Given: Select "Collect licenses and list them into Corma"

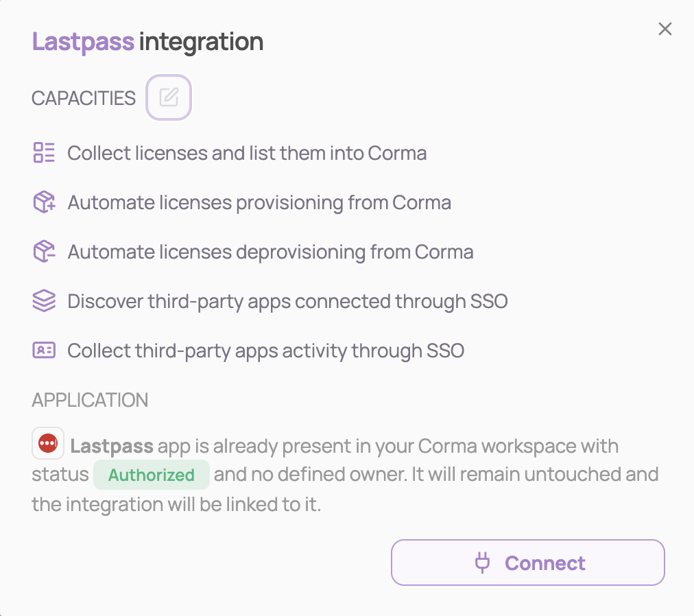Looking at the screenshot, I should (x=247, y=153).
